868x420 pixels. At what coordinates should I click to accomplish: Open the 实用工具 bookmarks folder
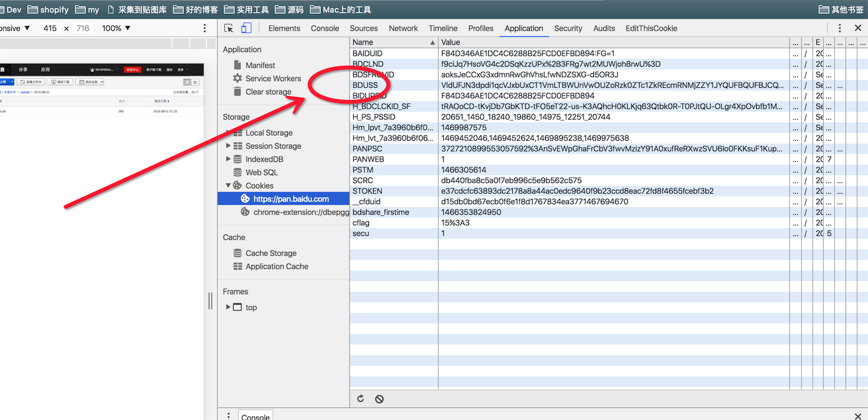pyautogui.click(x=247, y=10)
